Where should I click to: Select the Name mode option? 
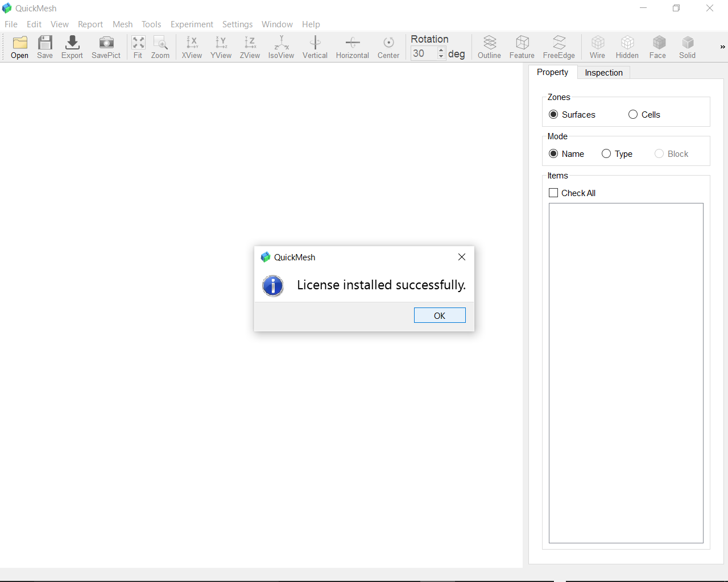click(x=566, y=153)
